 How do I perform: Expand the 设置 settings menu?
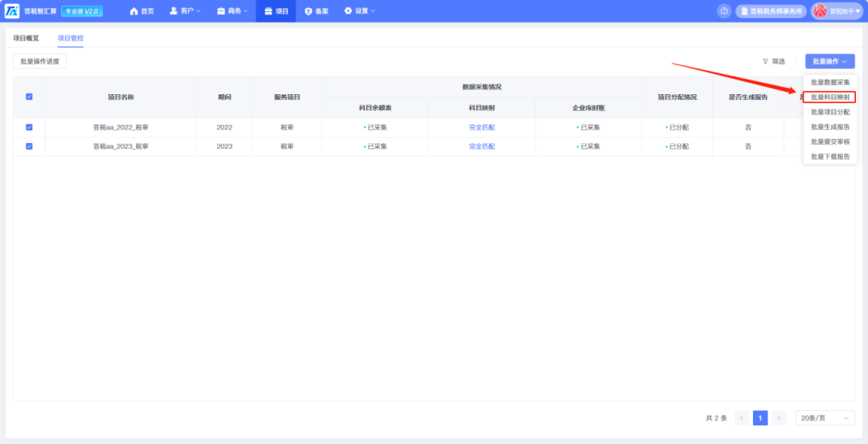pyautogui.click(x=359, y=11)
